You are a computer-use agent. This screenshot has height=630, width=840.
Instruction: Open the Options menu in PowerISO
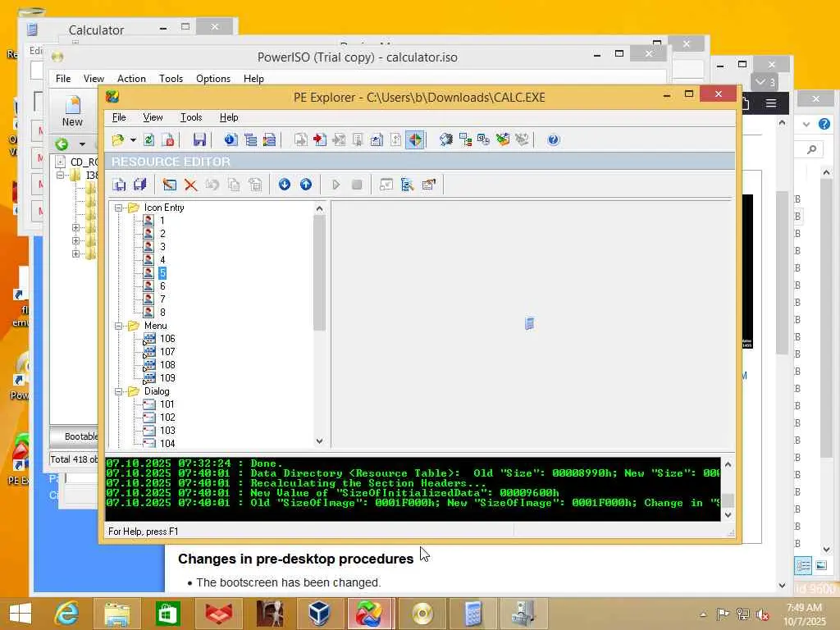click(x=213, y=79)
